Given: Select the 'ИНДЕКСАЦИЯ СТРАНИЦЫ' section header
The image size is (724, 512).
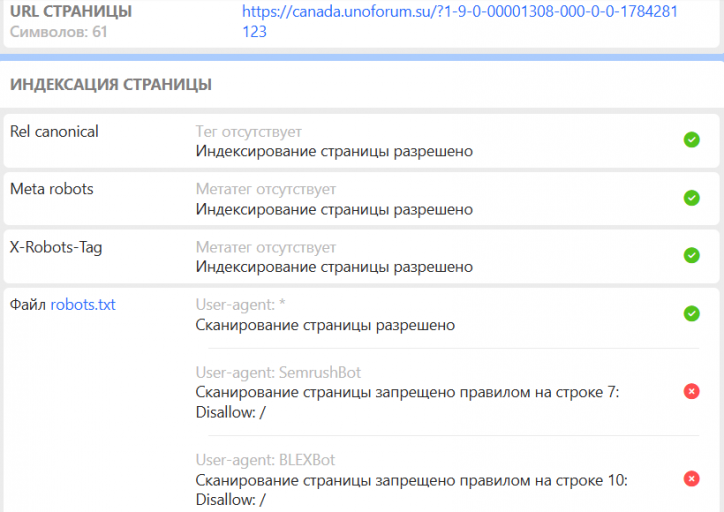Looking at the screenshot, I should click(x=111, y=84).
